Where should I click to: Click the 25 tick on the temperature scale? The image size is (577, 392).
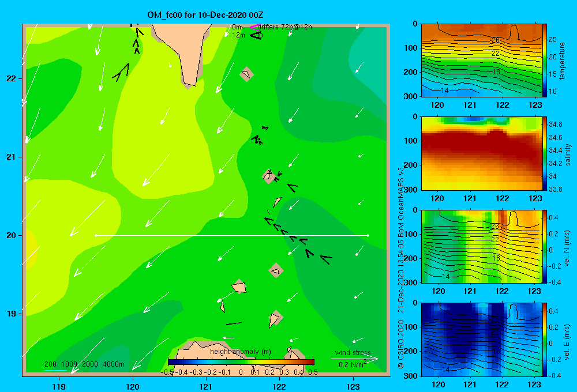553,39
